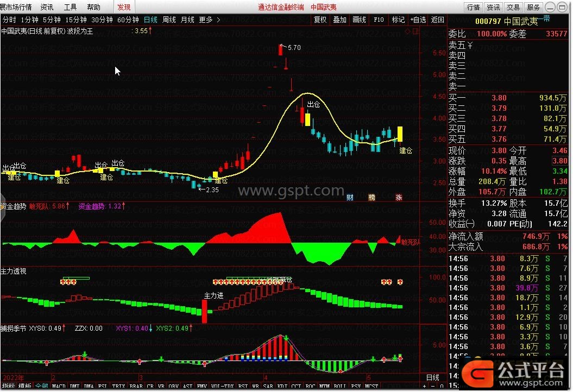Open the 工具 menu
Viewport: 573px width, 392px height.
tap(70, 7)
